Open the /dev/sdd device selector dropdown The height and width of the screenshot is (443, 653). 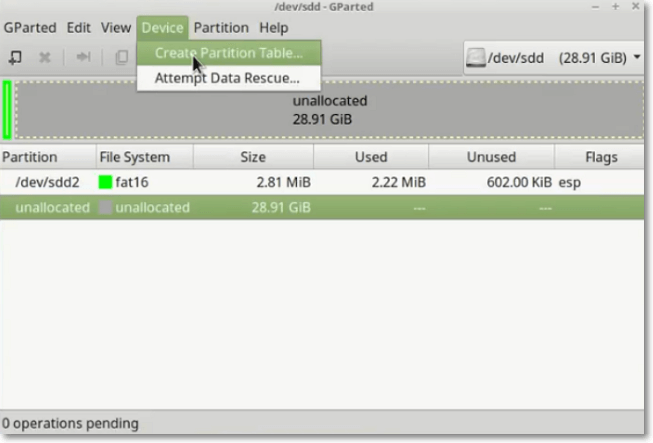point(554,58)
